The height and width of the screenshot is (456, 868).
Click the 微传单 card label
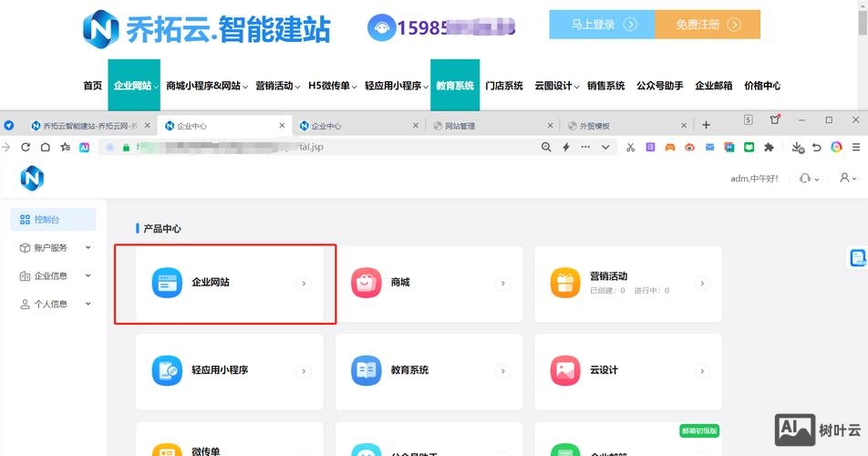pyautogui.click(x=206, y=451)
